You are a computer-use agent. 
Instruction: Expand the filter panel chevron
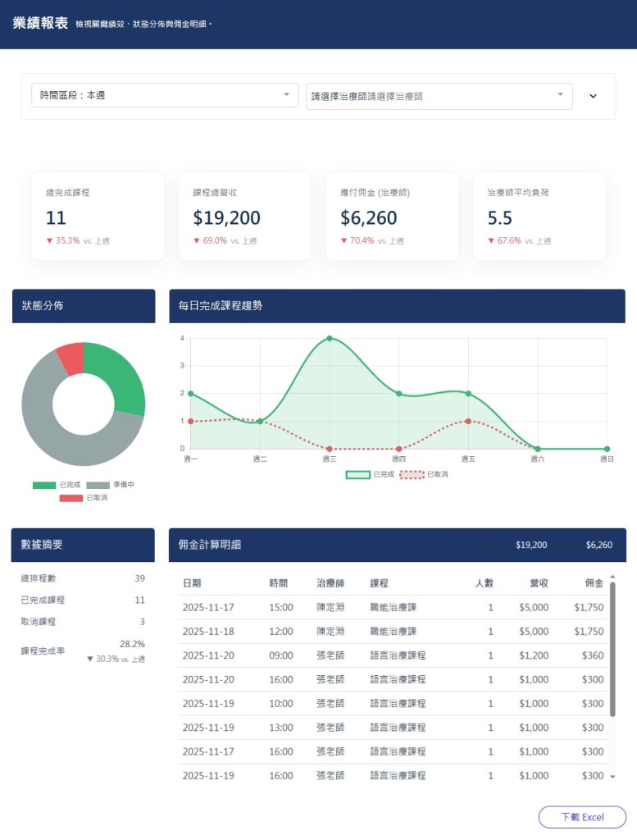pyautogui.click(x=594, y=96)
